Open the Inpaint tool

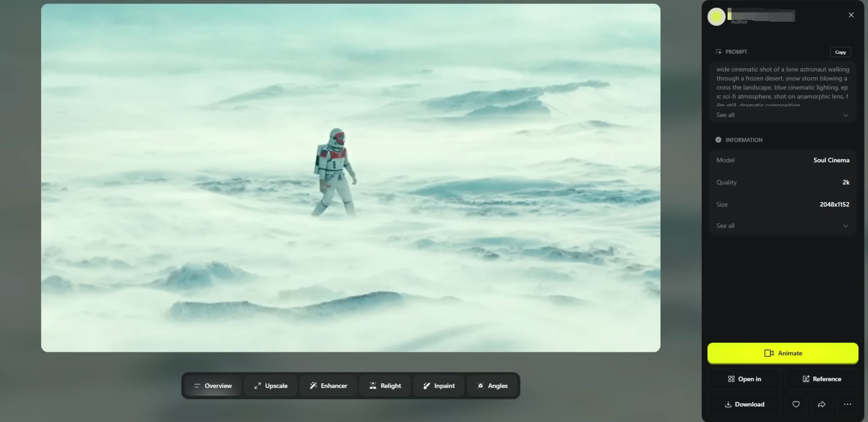click(439, 386)
